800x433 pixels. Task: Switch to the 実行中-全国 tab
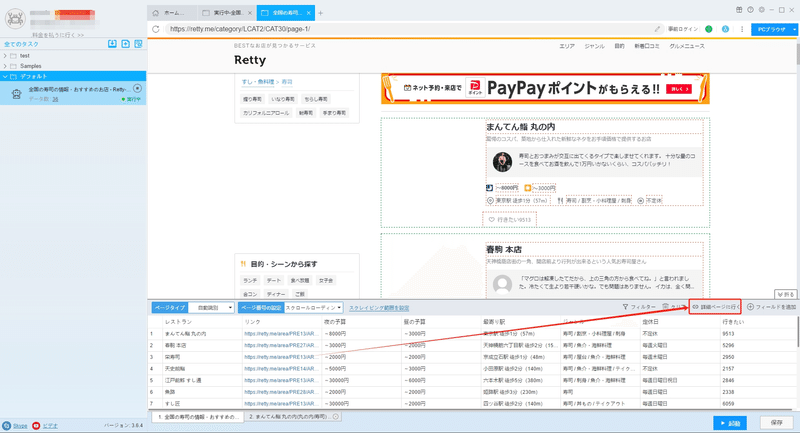[x=228, y=13]
